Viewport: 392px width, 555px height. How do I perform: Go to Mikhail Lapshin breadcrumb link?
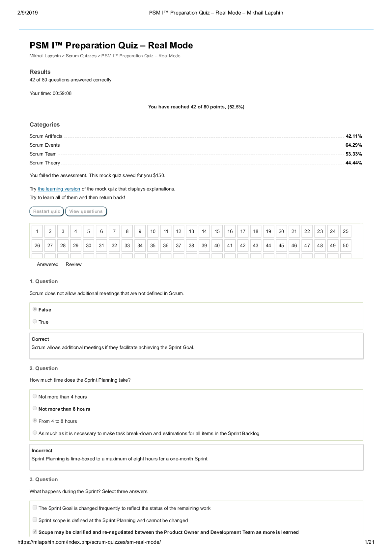[x=45, y=56]
